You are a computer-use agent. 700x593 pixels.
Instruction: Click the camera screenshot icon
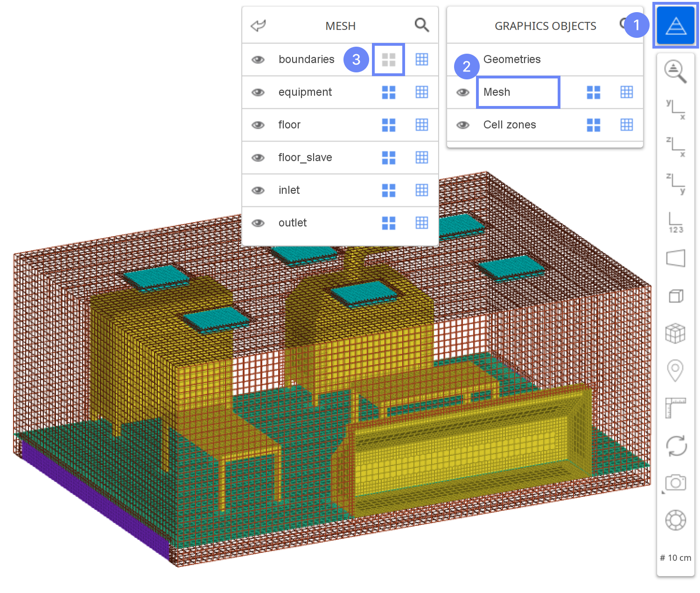click(x=675, y=482)
